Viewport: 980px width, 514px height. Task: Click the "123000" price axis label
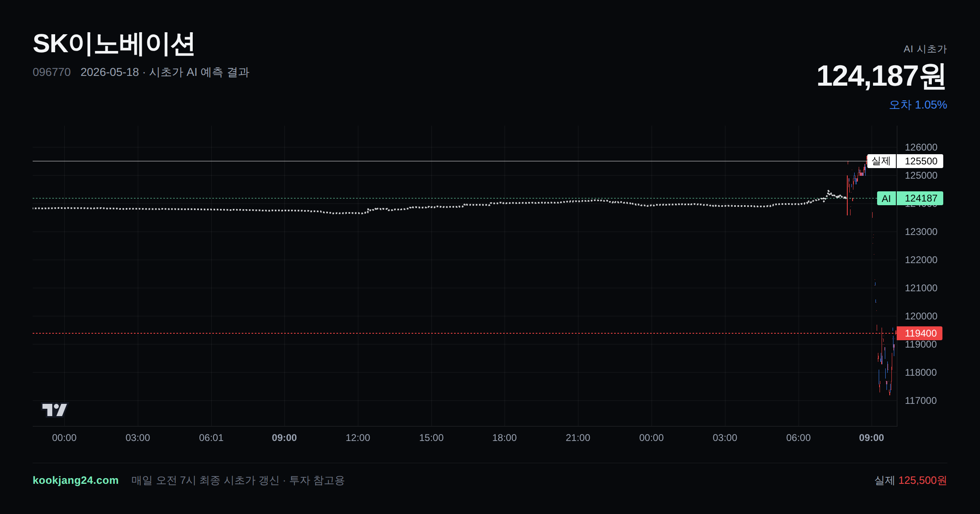pos(921,232)
